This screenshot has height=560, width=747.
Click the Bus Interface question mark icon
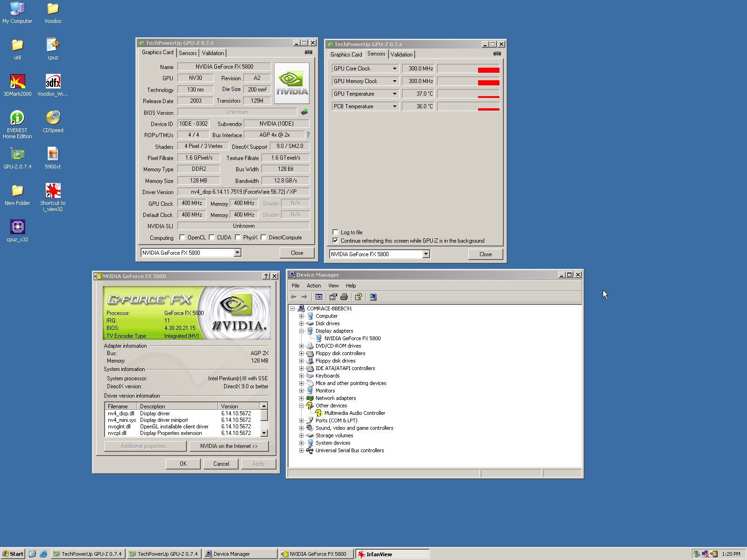(x=308, y=135)
